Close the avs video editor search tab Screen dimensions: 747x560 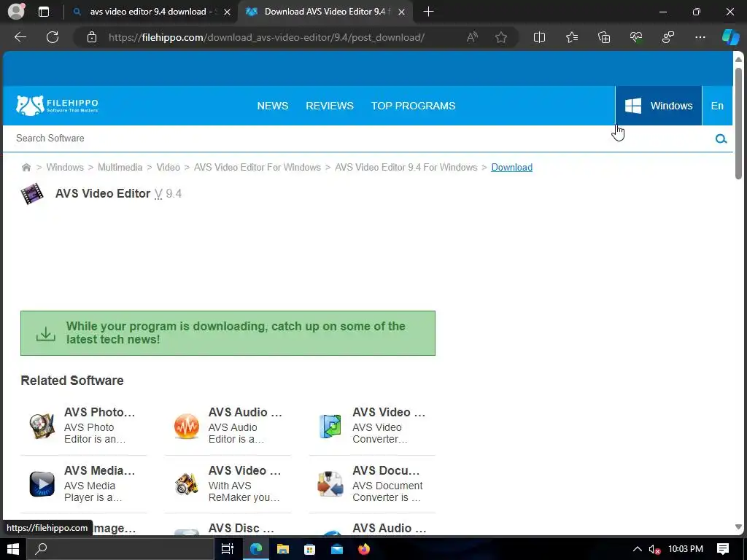[228, 12]
